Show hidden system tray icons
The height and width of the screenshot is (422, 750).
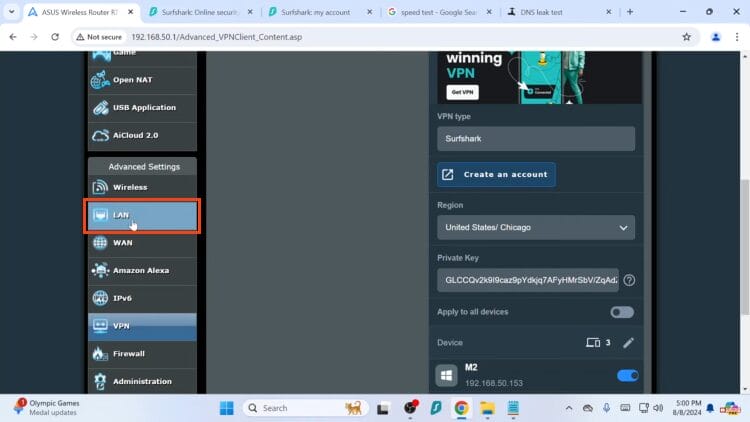[569, 408]
